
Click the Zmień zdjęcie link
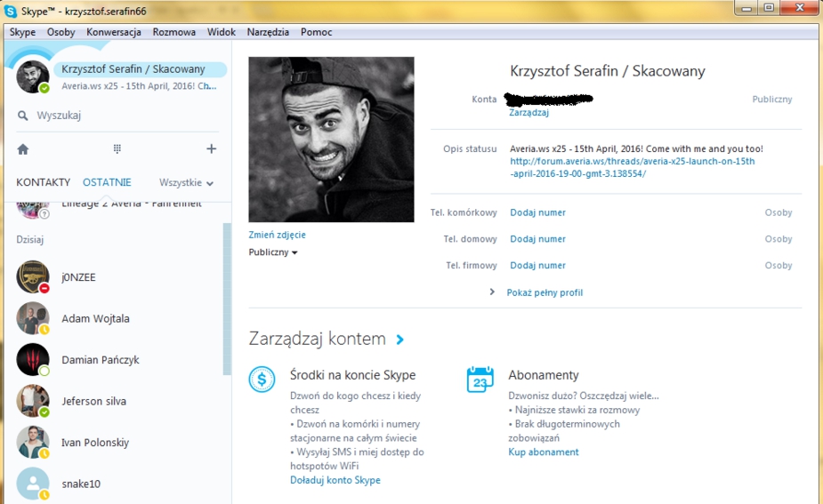(277, 235)
